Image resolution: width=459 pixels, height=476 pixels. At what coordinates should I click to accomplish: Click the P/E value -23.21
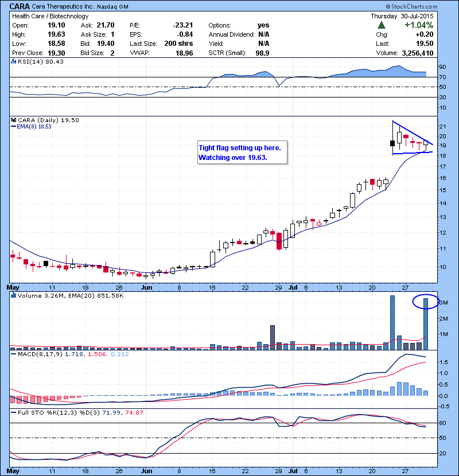pyautogui.click(x=183, y=25)
